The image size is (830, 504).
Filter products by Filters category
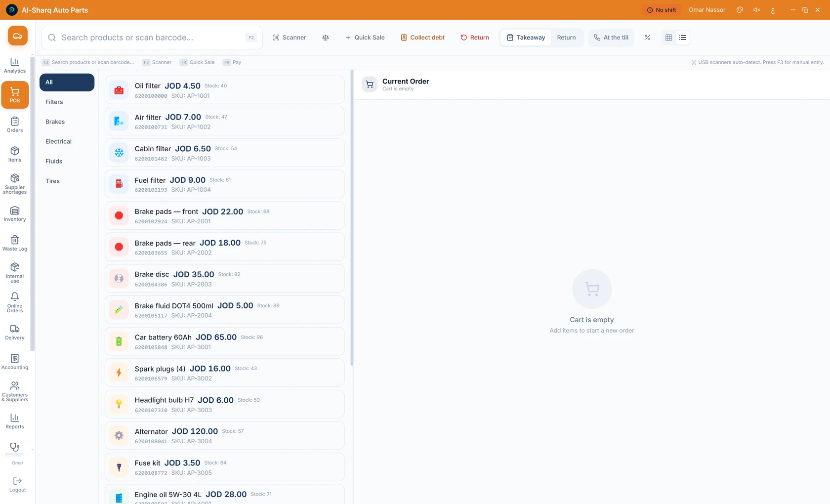click(x=67, y=102)
